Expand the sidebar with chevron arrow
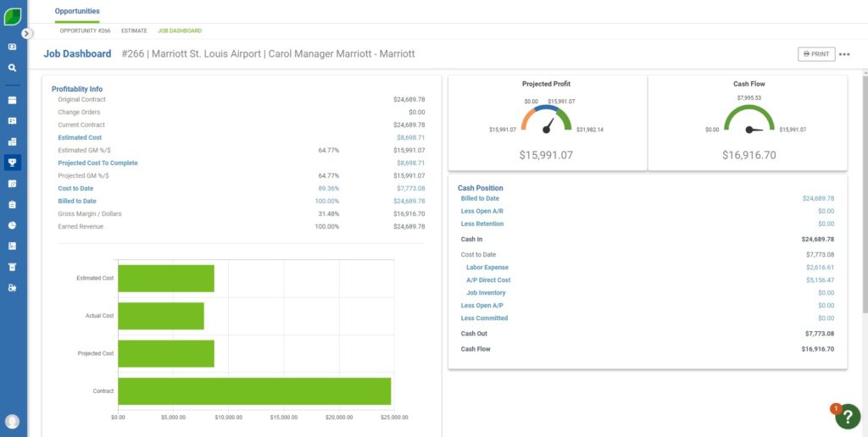This screenshot has height=437, width=868. pos(27,34)
